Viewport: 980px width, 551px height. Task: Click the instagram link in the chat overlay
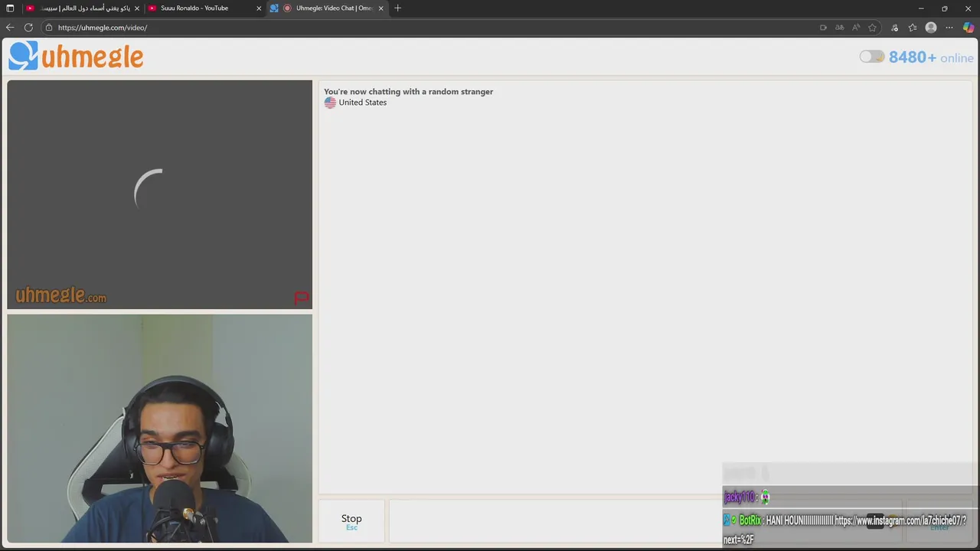coord(900,520)
